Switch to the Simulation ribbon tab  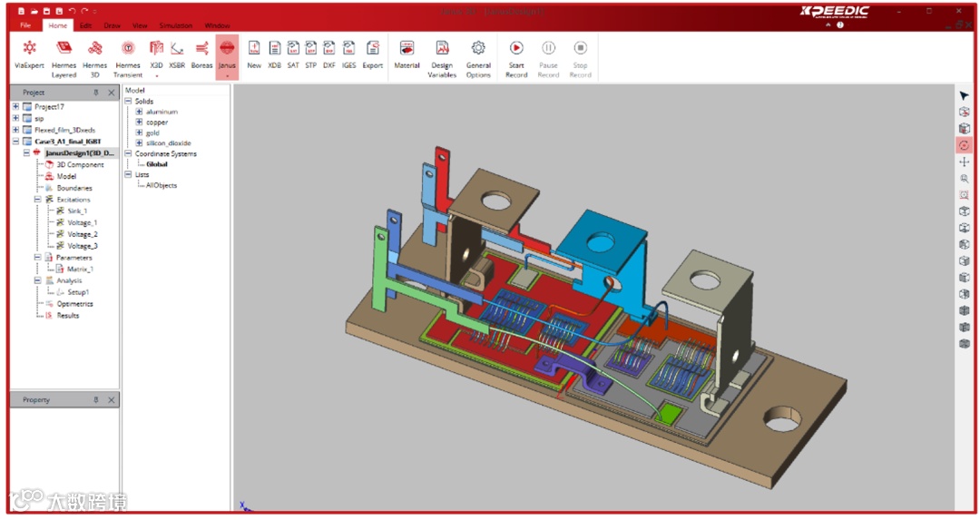175,25
